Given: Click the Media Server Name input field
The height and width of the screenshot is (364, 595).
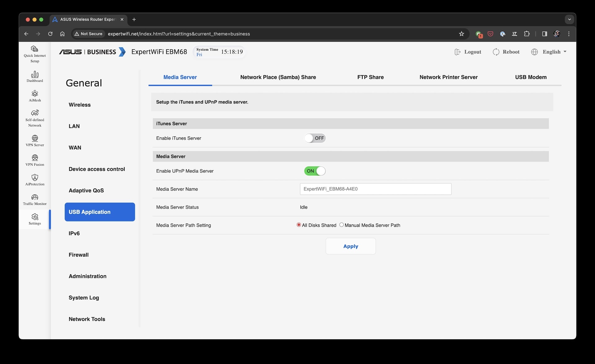Looking at the screenshot, I should pos(375,189).
